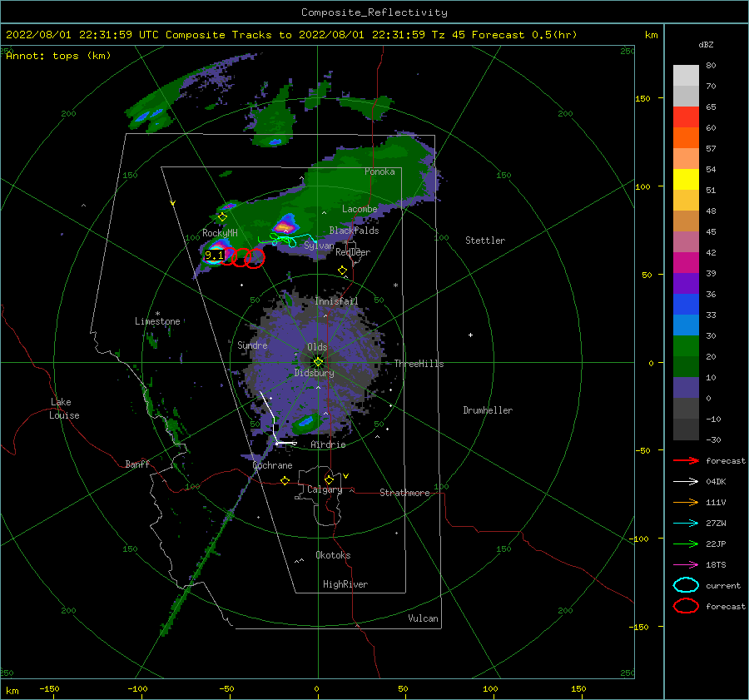749x700 pixels.
Task: Pick the bright green 20-30 dBZ swatch
Action: click(x=686, y=346)
